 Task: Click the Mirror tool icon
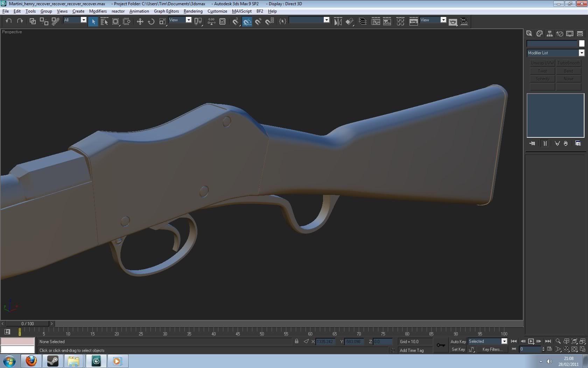pos(338,22)
